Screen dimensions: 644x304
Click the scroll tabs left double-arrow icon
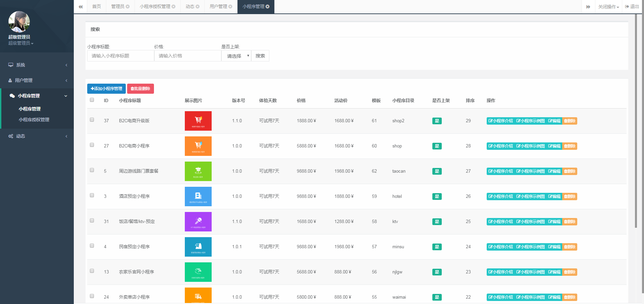click(x=80, y=7)
